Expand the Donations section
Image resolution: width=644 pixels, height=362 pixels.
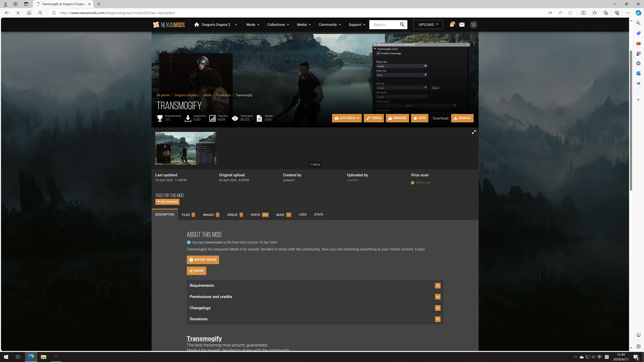(315, 319)
